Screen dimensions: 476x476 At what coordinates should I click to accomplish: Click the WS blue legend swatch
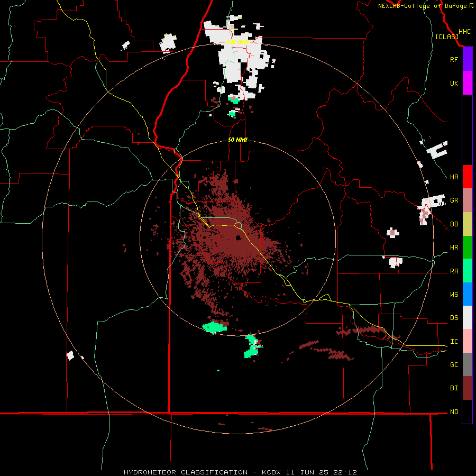click(467, 294)
